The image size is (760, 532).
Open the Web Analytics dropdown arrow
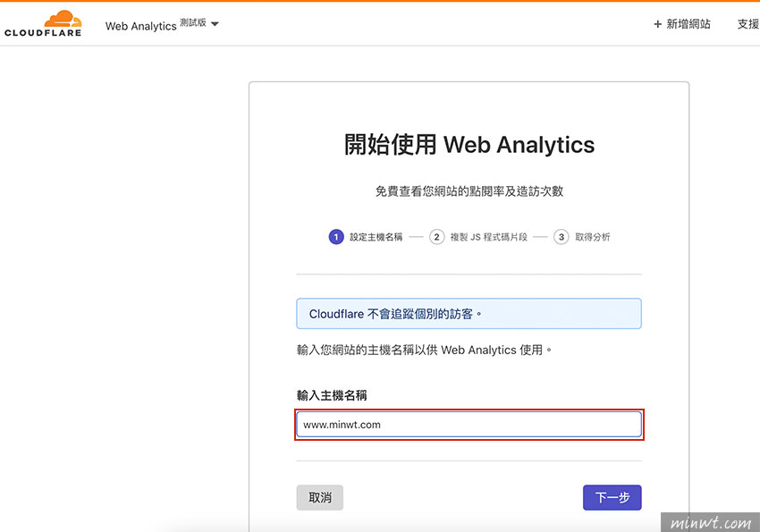click(215, 24)
